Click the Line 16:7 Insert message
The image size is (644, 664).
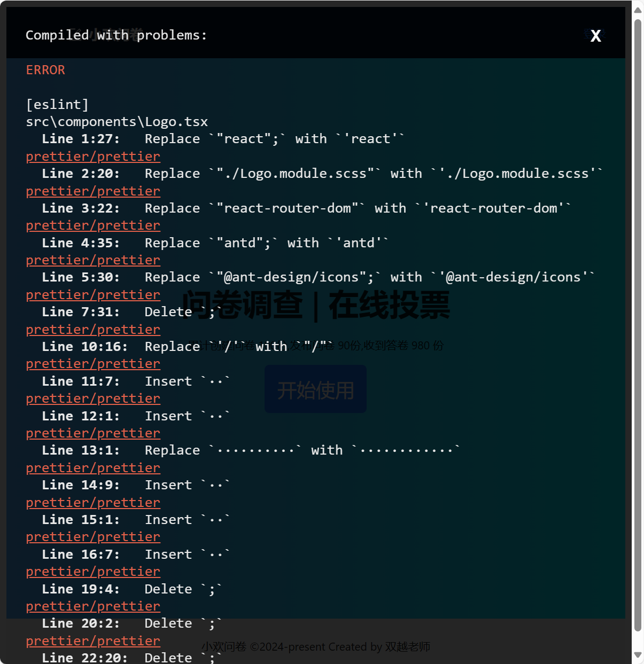click(136, 554)
